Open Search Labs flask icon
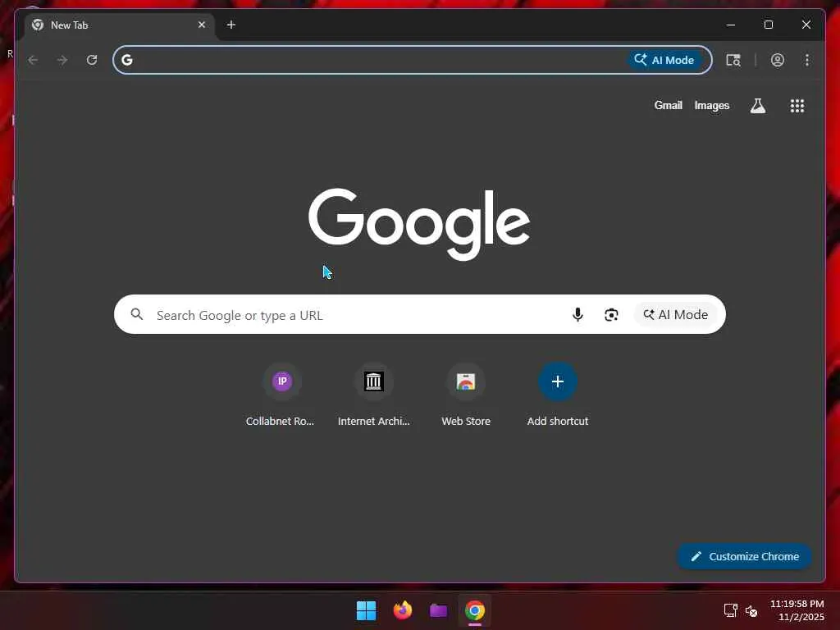 coord(757,106)
